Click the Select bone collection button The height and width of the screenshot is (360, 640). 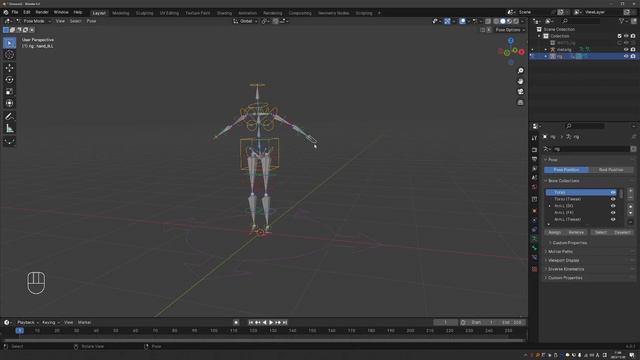pyautogui.click(x=600, y=232)
